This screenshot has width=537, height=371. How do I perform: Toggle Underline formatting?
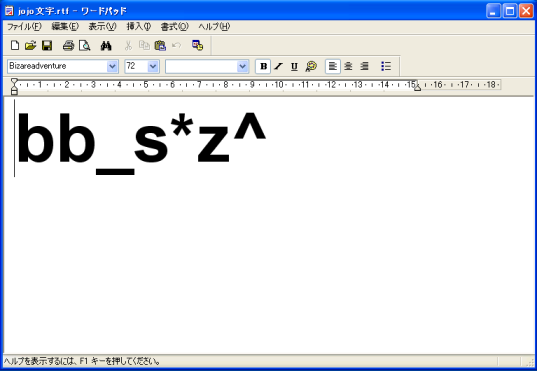click(294, 66)
